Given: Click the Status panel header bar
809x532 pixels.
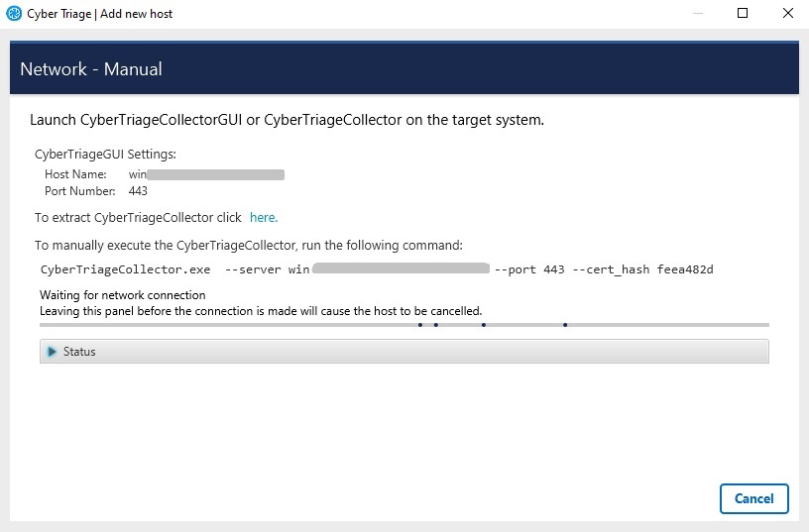Looking at the screenshot, I should point(404,352).
